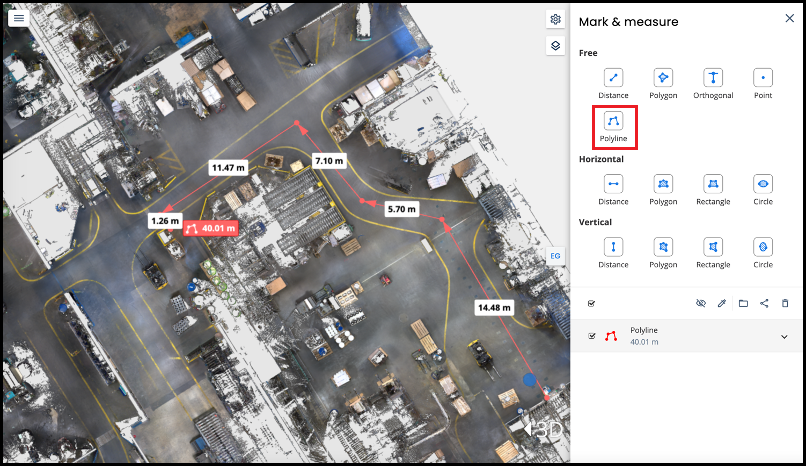This screenshot has height=466, width=806.
Task: Toggle the select-all measurements checkbox
Action: [x=591, y=304]
